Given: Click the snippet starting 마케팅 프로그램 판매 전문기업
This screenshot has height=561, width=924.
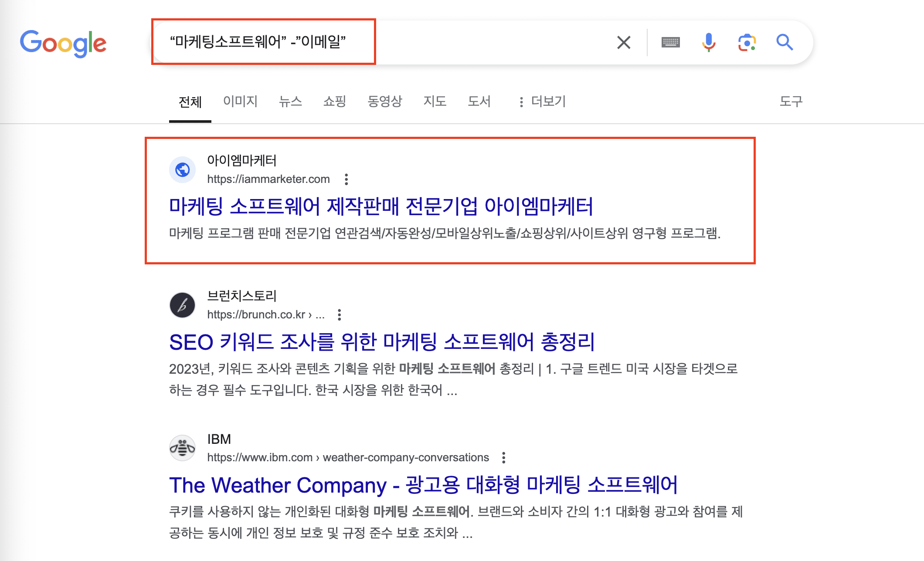Looking at the screenshot, I should tap(445, 233).
